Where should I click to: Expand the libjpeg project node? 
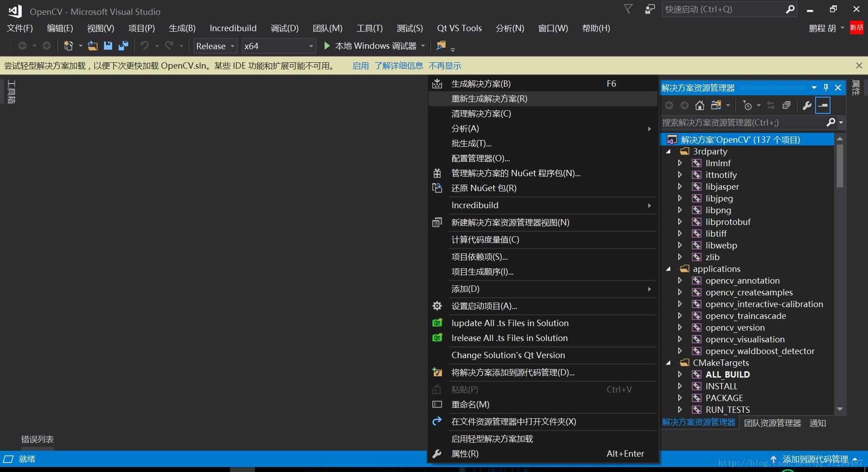coord(680,198)
